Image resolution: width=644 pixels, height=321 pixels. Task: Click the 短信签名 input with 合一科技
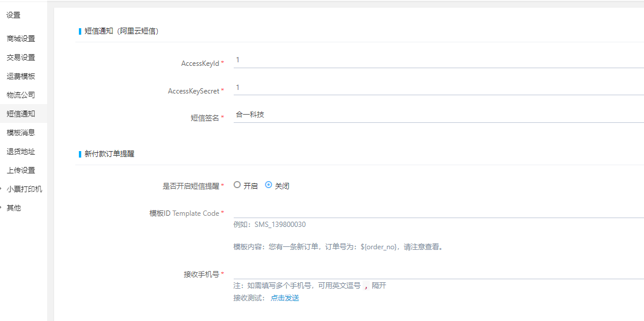(439, 115)
